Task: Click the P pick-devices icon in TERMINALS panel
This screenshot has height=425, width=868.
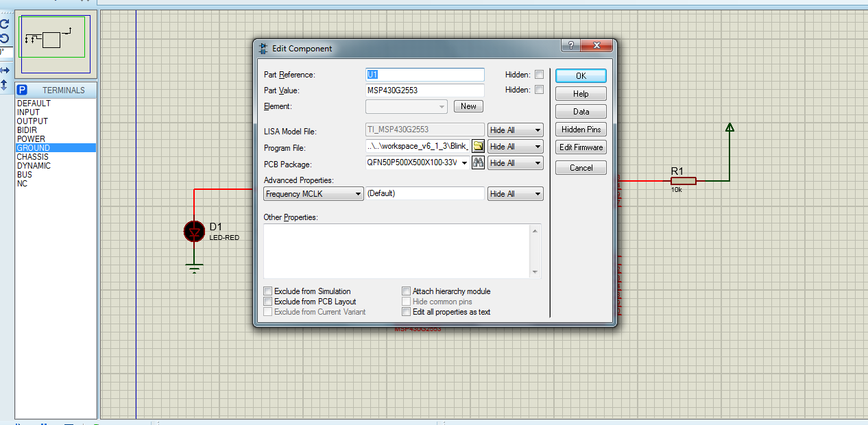Action: (22, 90)
